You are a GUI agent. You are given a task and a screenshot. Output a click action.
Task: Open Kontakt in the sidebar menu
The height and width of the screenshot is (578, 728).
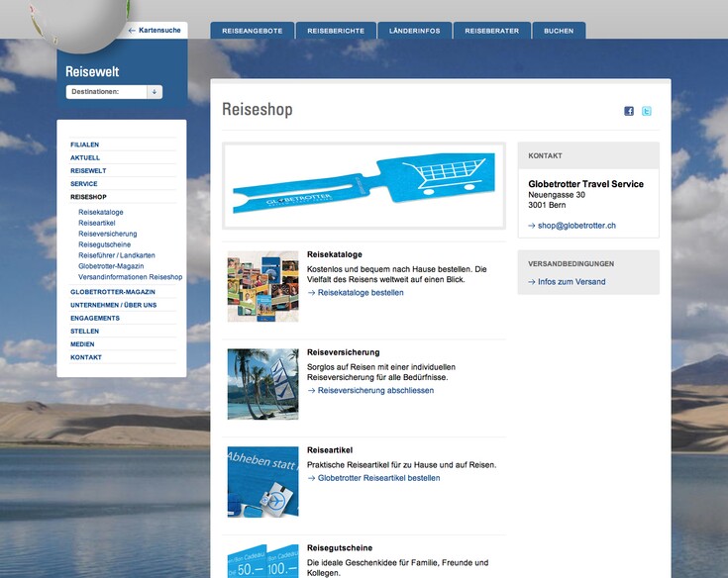point(86,357)
